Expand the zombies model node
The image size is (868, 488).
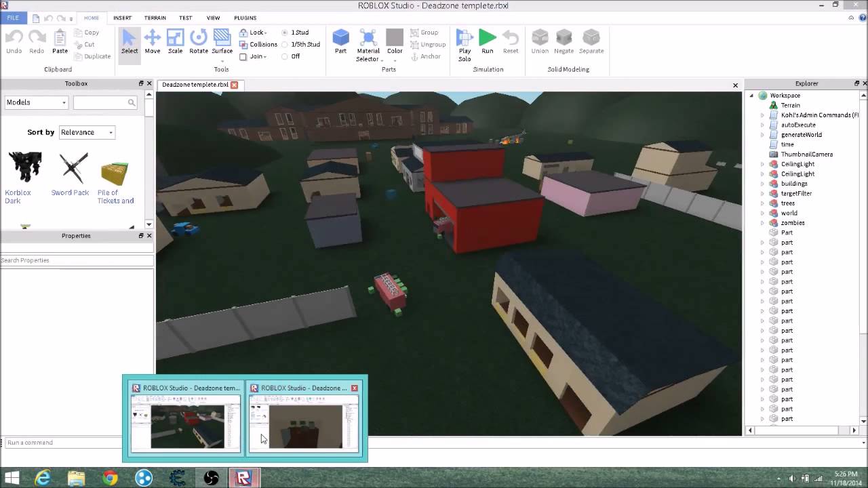click(762, 223)
